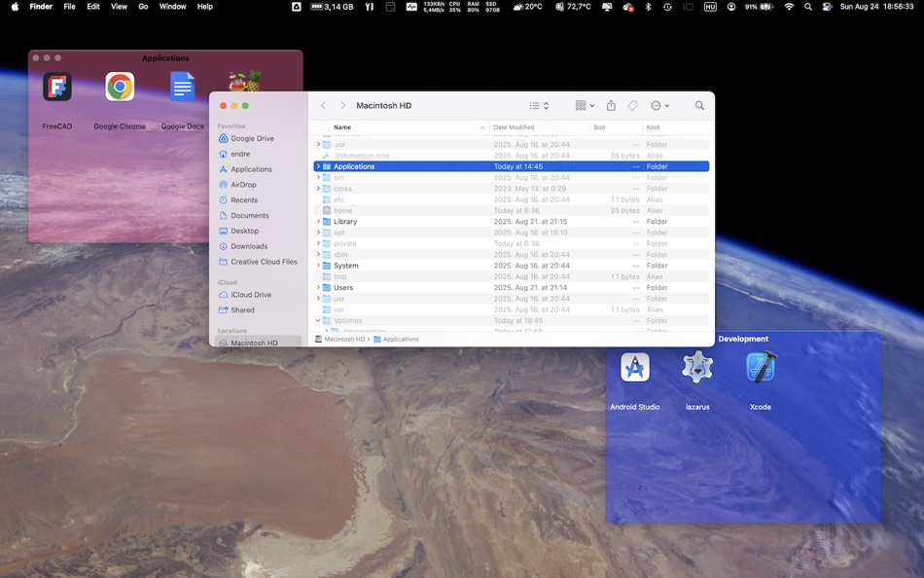Open the Window menu
This screenshot has height=578, width=924.
173,7
